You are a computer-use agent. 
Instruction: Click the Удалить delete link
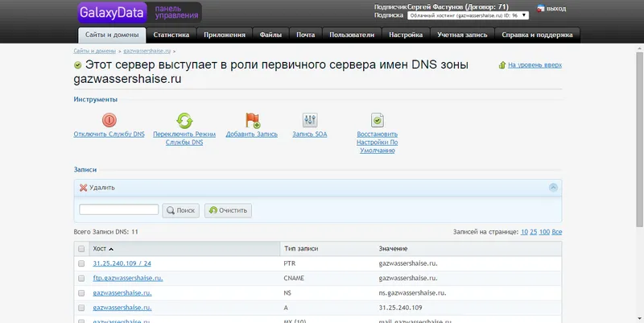click(x=102, y=188)
